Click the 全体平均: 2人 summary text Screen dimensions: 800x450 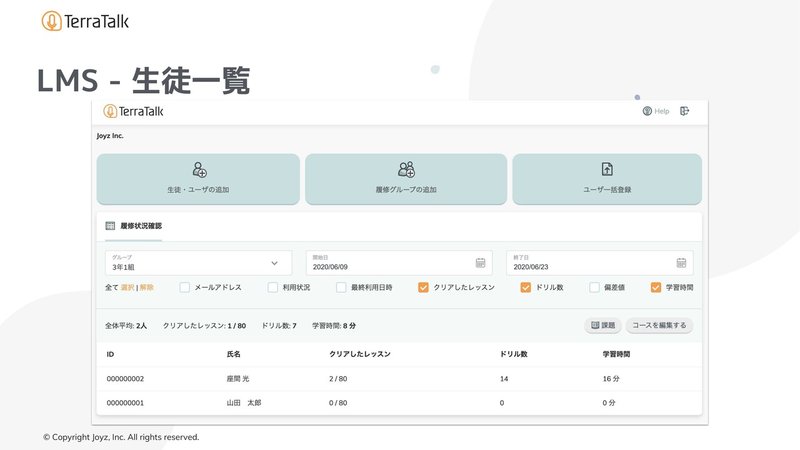(126, 326)
